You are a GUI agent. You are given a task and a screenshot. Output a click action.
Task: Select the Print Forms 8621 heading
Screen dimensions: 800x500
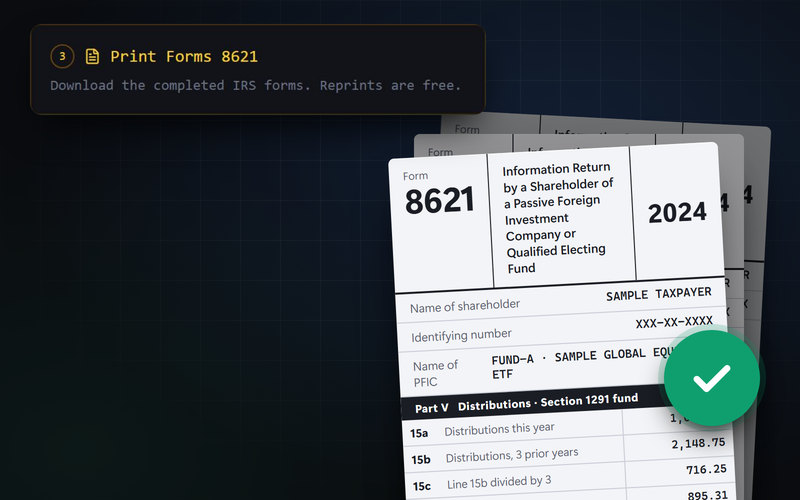184,56
